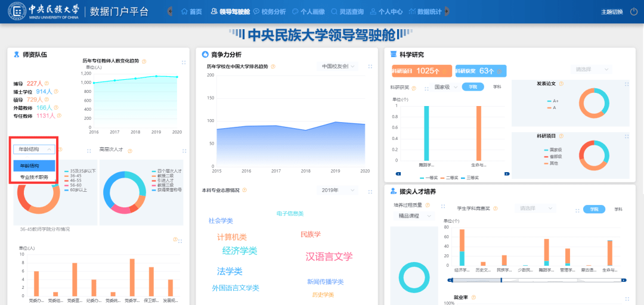Click help icon beside 本科专业志愿情况
Screen dimensions: 644x305
coord(244,190)
